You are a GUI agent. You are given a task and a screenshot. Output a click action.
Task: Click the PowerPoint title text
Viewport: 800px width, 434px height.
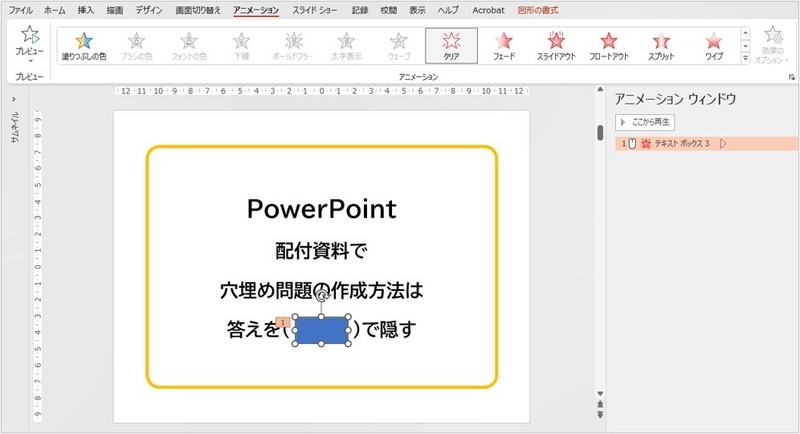[x=321, y=209]
